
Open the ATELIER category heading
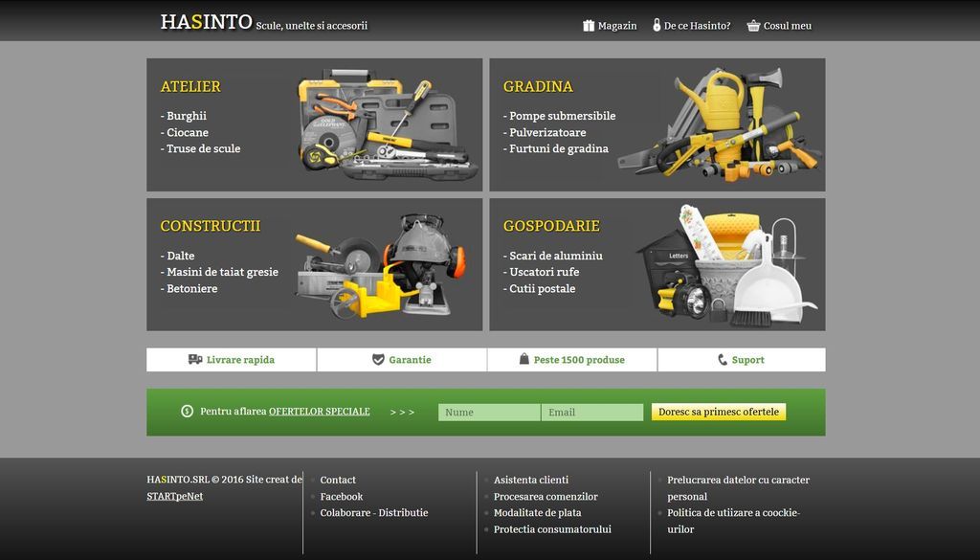point(190,87)
